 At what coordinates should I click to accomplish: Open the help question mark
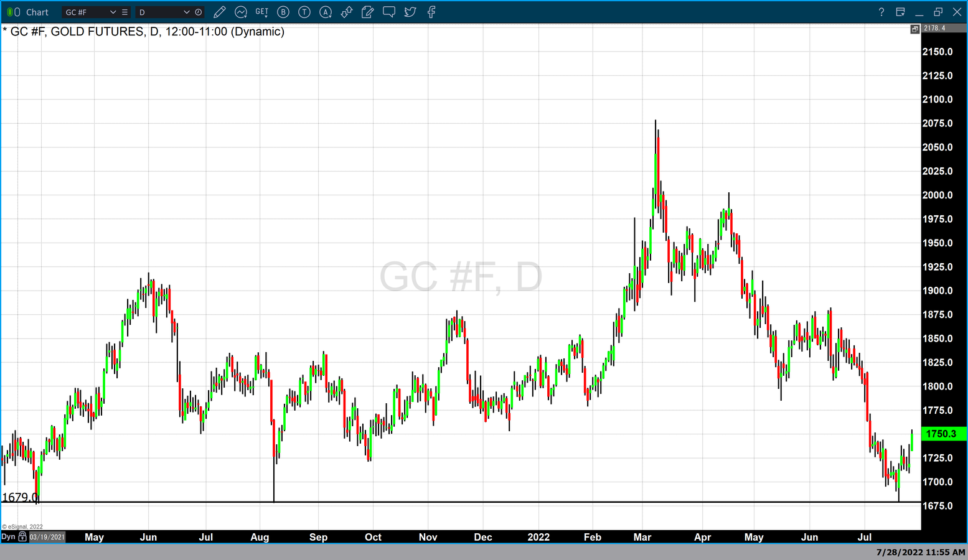tap(881, 12)
